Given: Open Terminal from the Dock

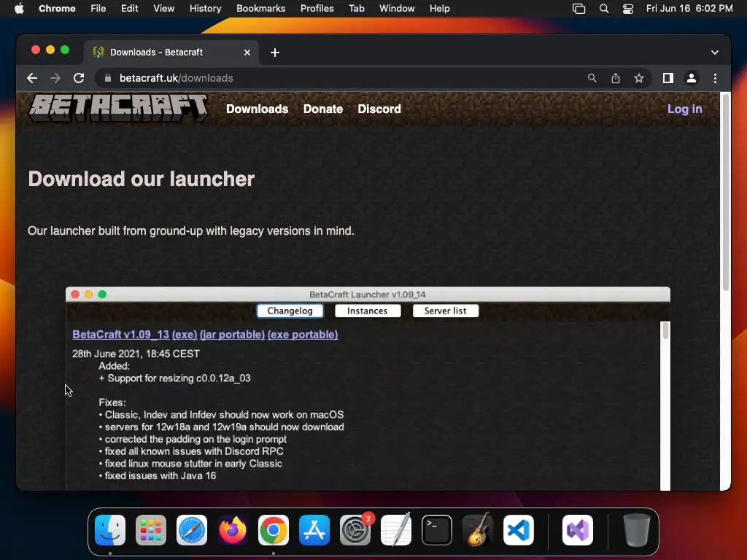Looking at the screenshot, I should click(437, 530).
